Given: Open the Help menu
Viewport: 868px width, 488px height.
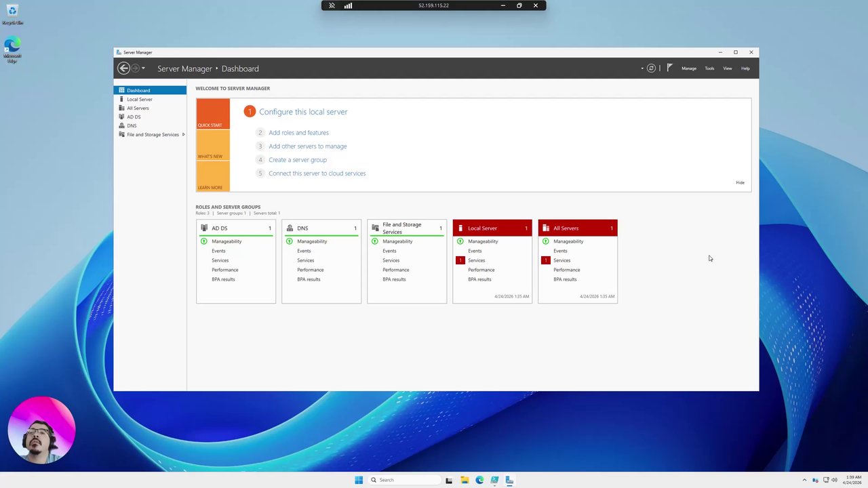Looking at the screenshot, I should (x=745, y=68).
